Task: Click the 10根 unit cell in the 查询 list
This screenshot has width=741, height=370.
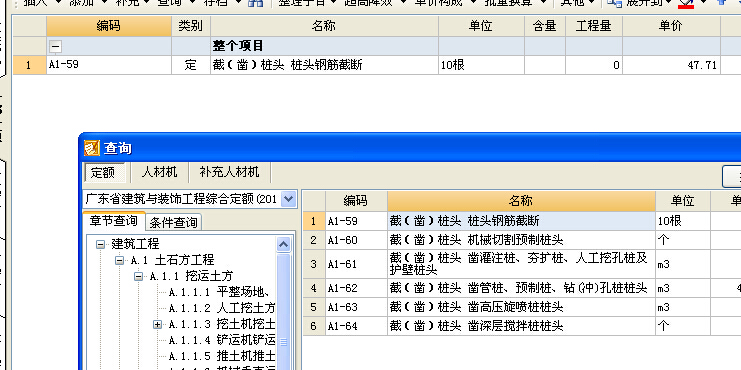Action: coord(683,221)
